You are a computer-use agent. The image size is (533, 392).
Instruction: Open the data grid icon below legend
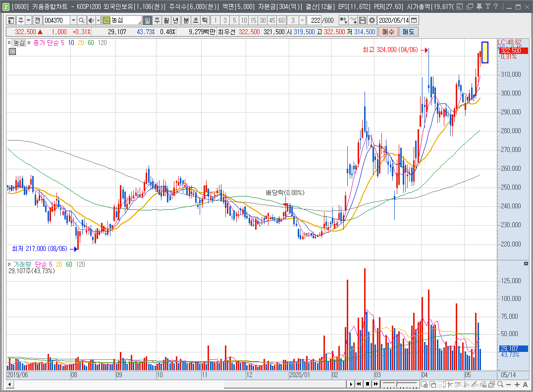click(x=12, y=51)
